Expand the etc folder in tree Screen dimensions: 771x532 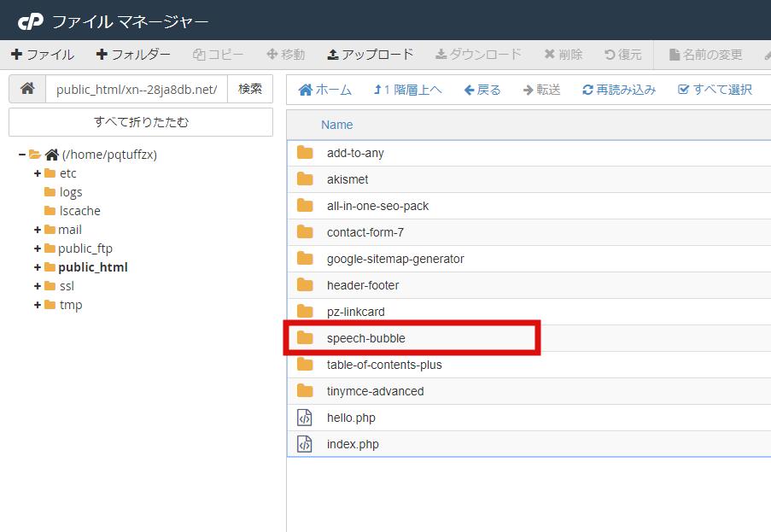point(38,173)
